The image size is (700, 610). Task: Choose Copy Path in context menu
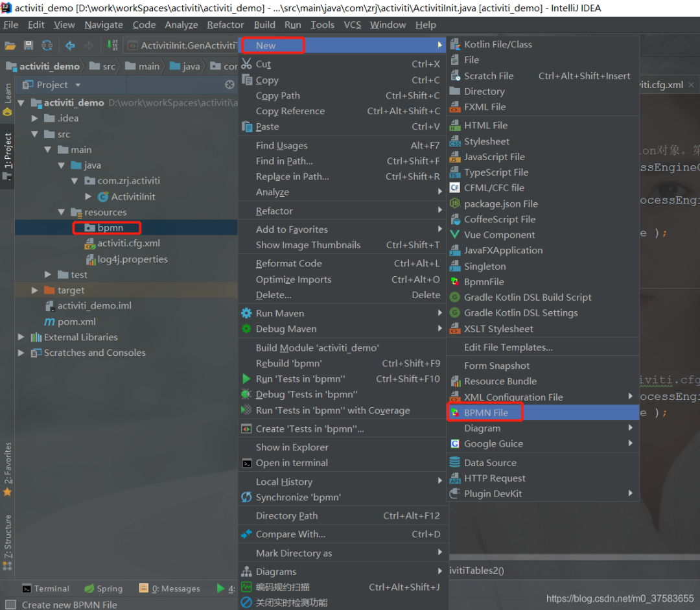[x=342, y=95]
